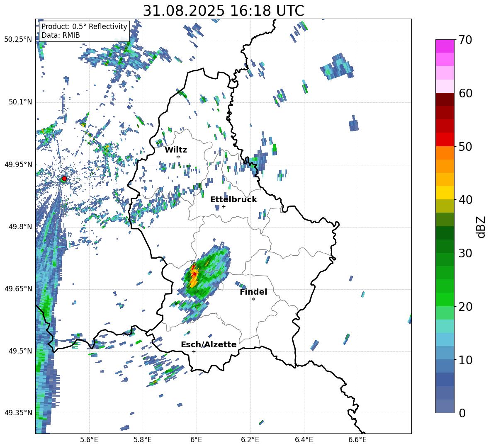Click the 49.35°N latitude label
This screenshot has height=448, width=491.
coord(18,413)
